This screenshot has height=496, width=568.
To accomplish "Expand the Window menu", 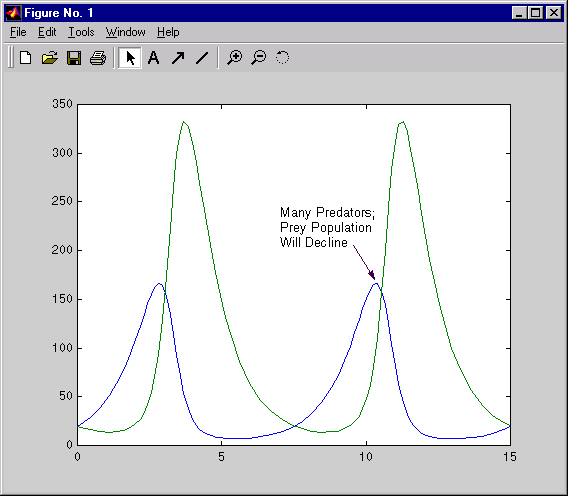I will tap(125, 32).
